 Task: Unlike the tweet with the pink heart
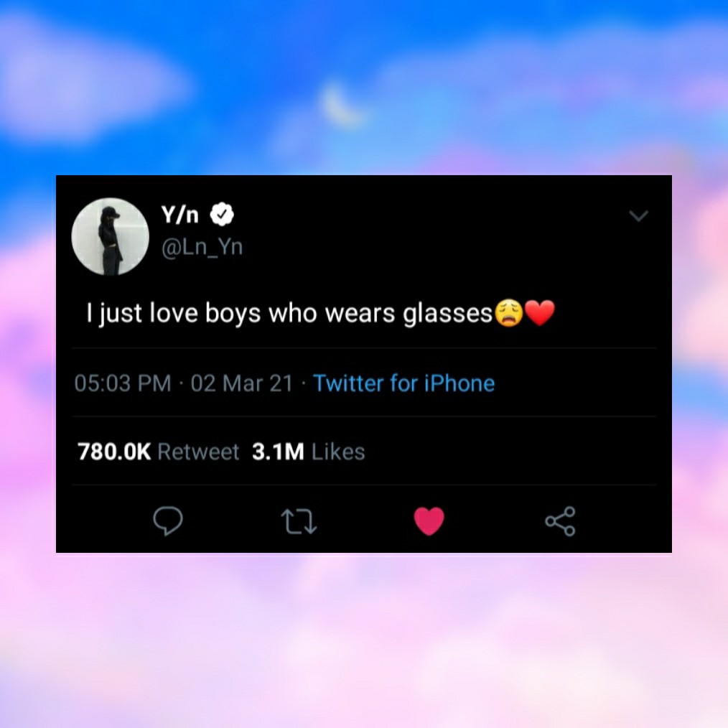(x=429, y=521)
